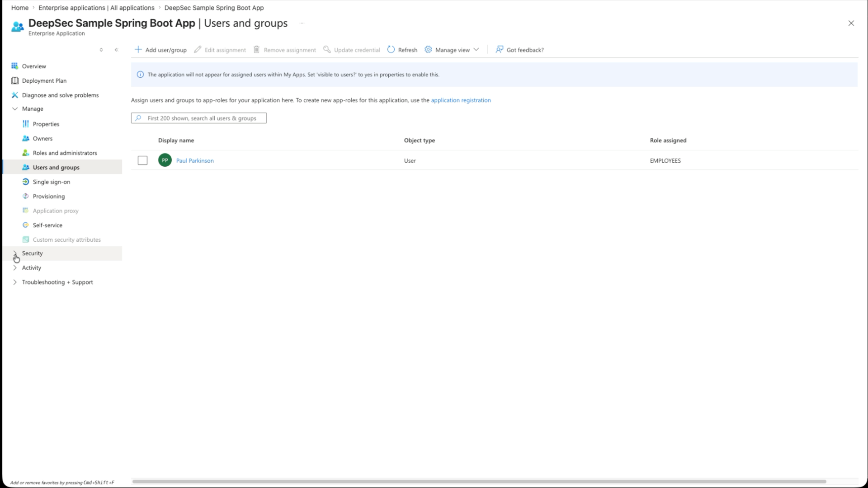Click the Roles and administrators icon
Viewport: 868px width, 488px height.
coord(25,153)
